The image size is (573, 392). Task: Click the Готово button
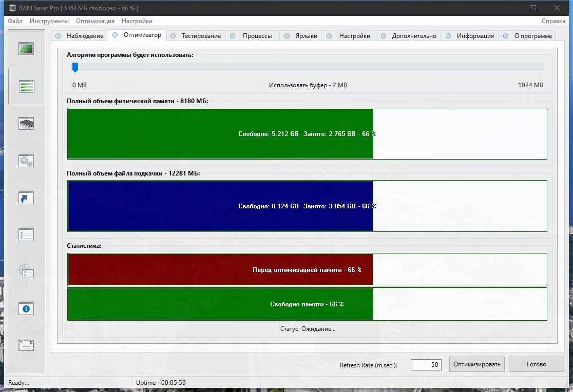click(537, 364)
